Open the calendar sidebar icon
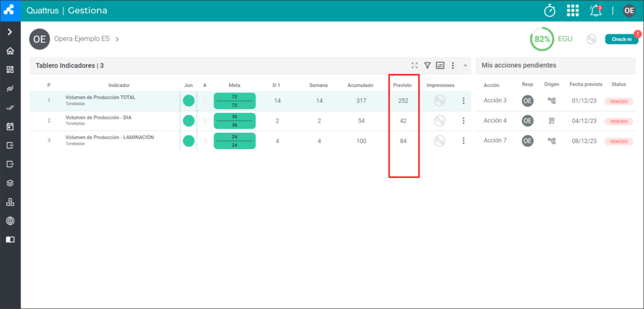The image size is (644, 309). 10,126
